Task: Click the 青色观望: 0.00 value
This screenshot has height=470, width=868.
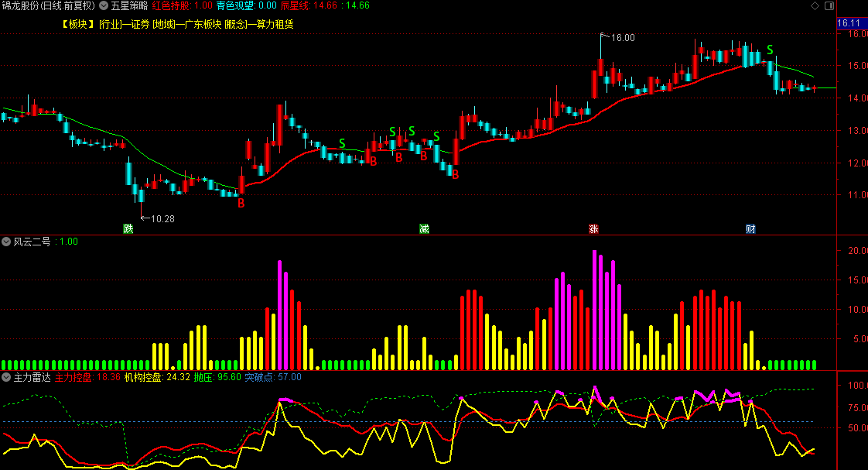Action: (x=246, y=5)
